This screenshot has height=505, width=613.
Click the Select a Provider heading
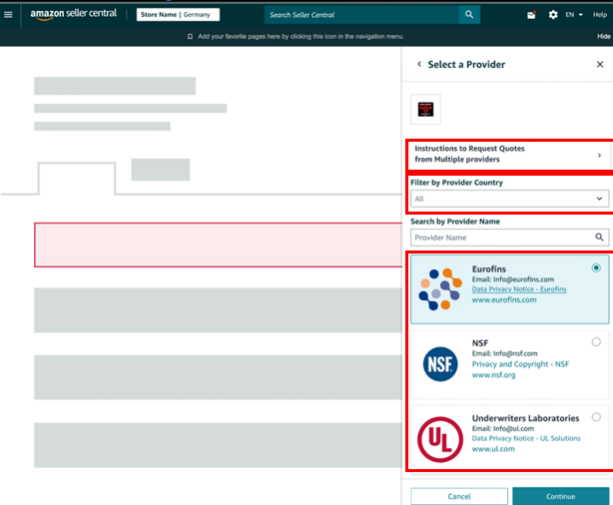[466, 64]
